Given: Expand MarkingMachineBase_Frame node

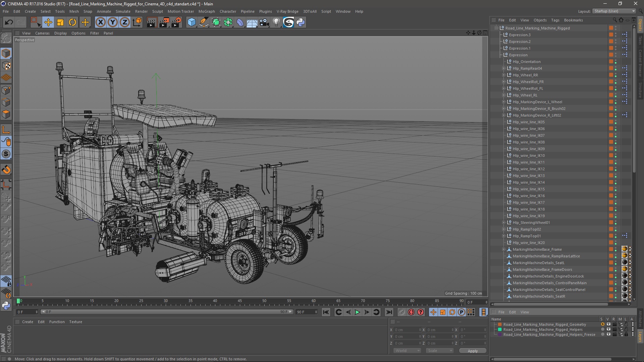Looking at the screenshot, I should tap(504, 249).
